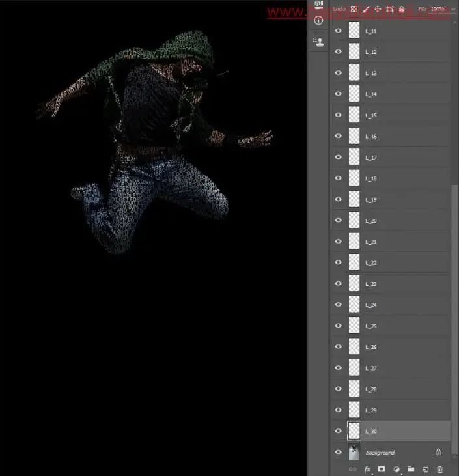Click the lock transparent pixels icon
The width and height of the screenshot is (459, 476).
[x=354, y=9]
